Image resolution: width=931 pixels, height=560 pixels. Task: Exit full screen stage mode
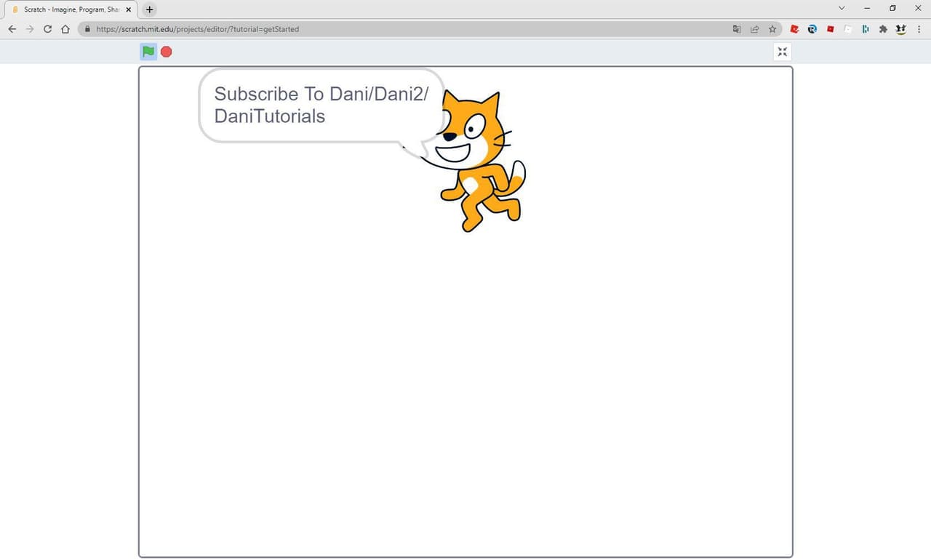coord(782,52)
